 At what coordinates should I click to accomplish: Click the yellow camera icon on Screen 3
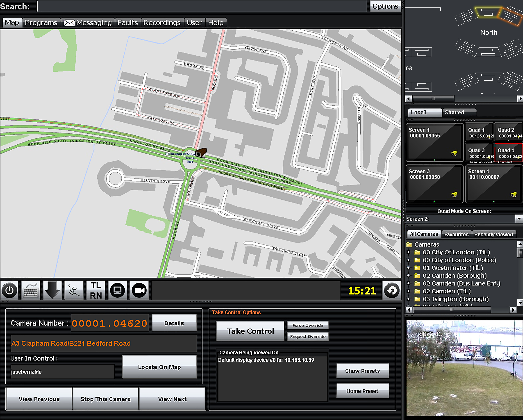tap(454, 194)
